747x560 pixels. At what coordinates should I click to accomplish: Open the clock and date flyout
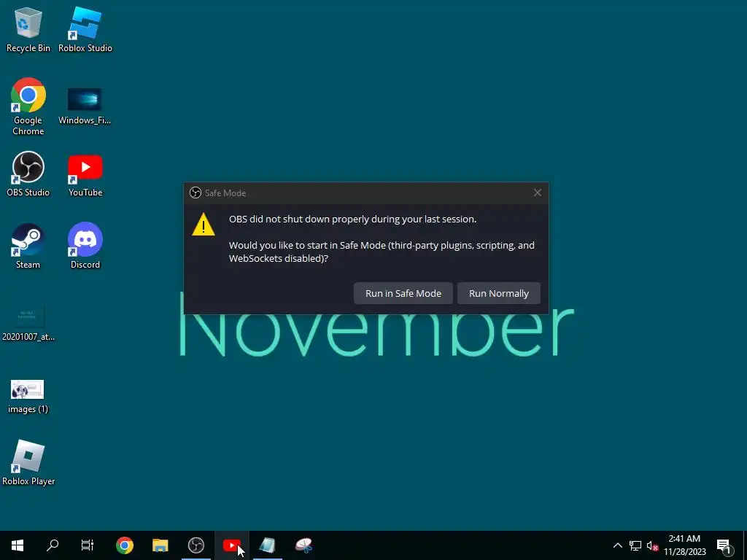(x=684, y=545)
